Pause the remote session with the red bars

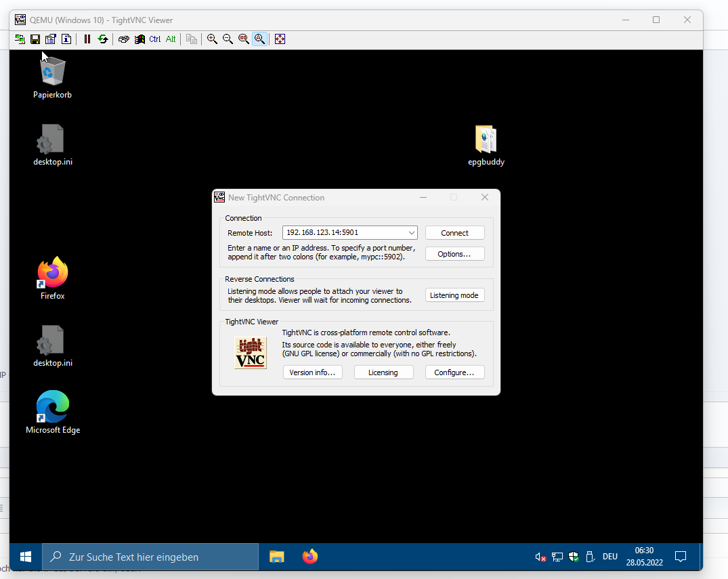click(87, 39)
